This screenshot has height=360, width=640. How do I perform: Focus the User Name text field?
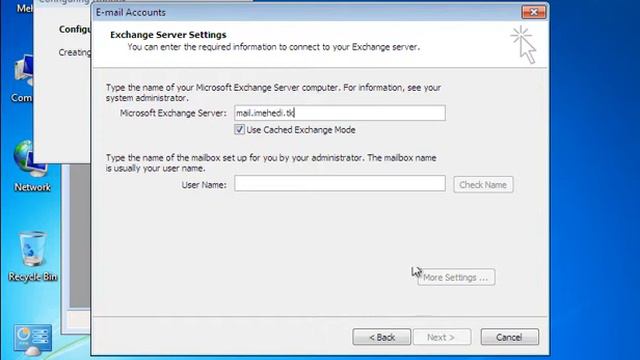340,183
